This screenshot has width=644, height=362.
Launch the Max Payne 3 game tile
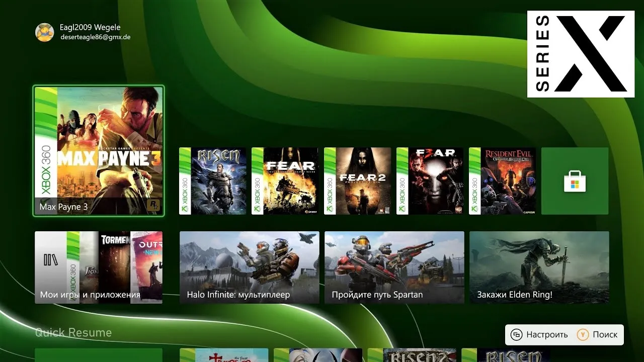tap(99, 151)
